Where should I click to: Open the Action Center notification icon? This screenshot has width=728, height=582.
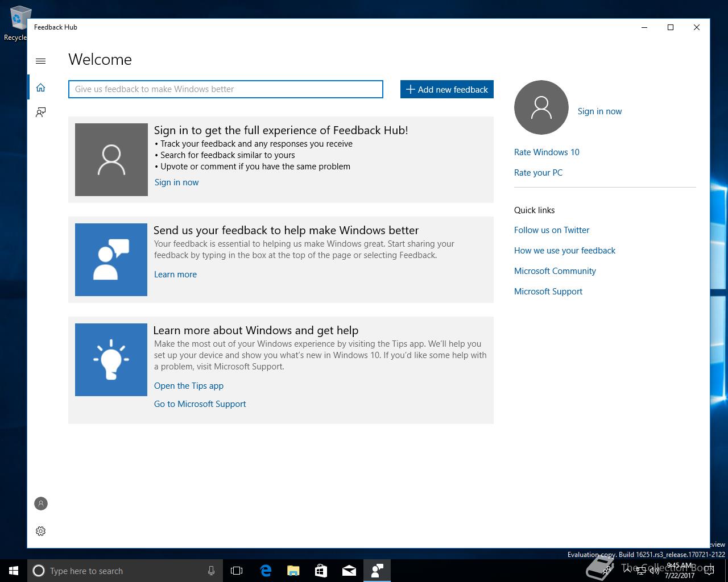[x=709, y=571]
